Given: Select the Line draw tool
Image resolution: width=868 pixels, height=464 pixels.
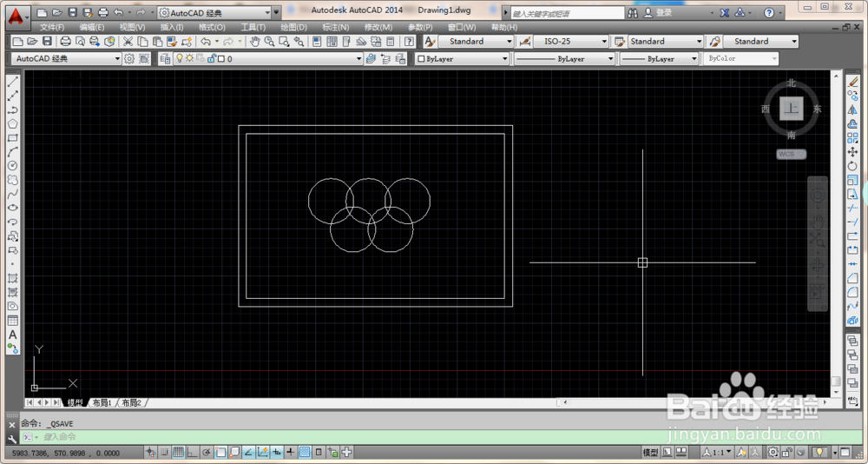Looking at the screenshot, I should (x=12, y=82).
